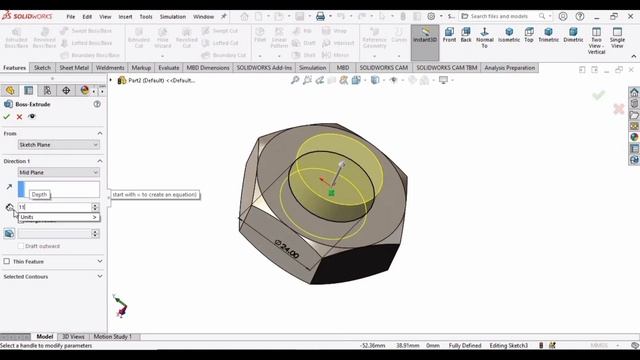
Task: Toggle detailed preview eye icon
Action: click(32, 117)
